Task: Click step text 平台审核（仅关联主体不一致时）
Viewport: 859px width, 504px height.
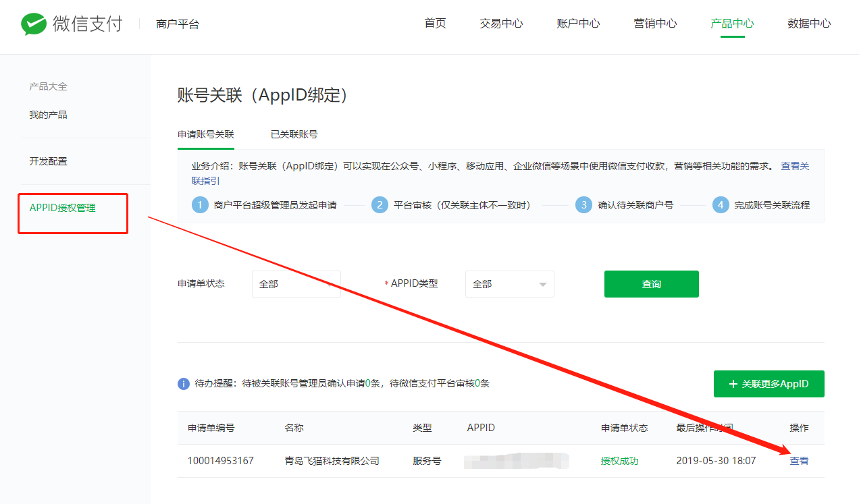Action: 462,205
